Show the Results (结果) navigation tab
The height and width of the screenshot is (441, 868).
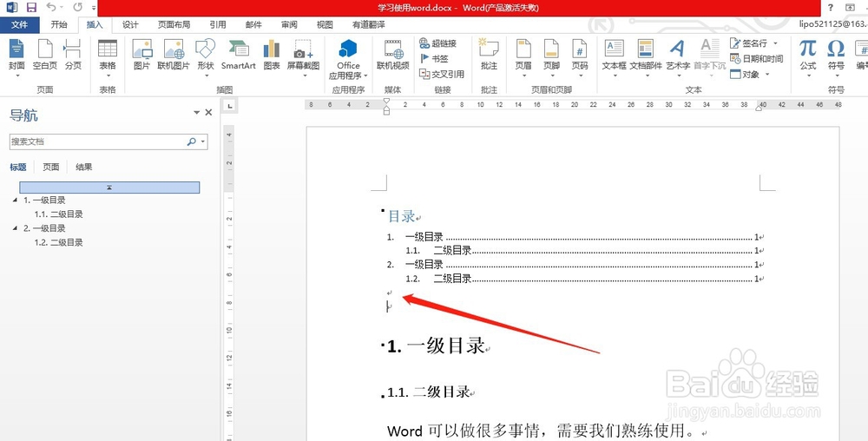[84, 167]
